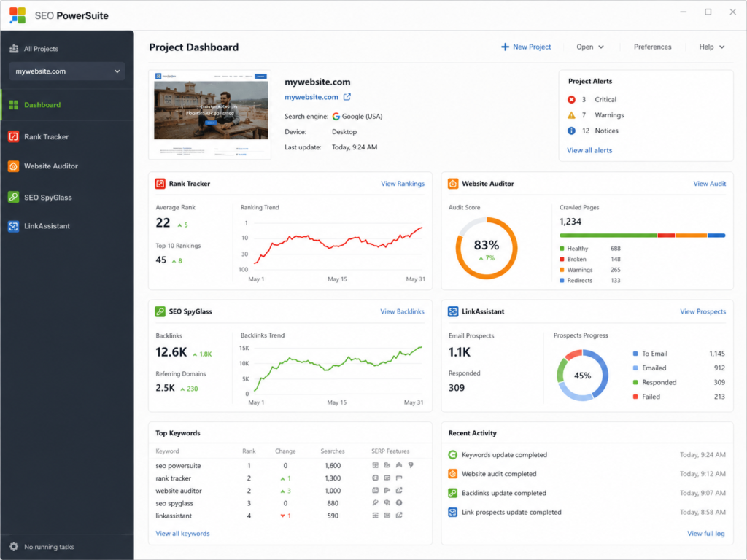Select the Dashboard sidebar item

coord(66,105)
